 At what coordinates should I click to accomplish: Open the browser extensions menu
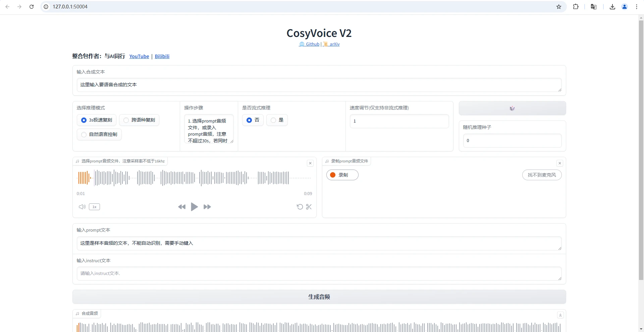(x=576, y=7)
